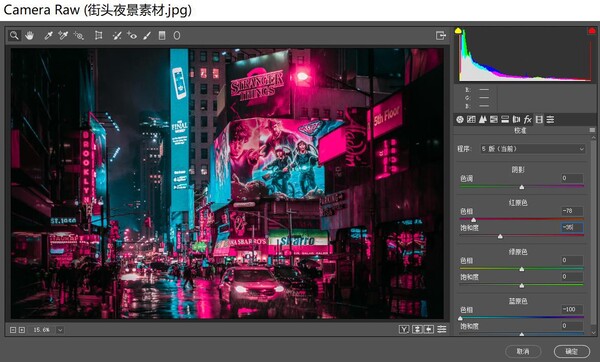Select the Crop tool

click(x=98, y=36)
